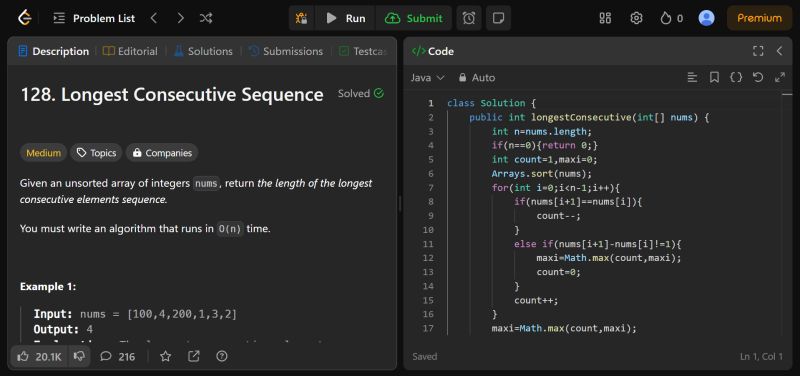Open the layout grid icon

pyautogui.click(x=605, y=18)
